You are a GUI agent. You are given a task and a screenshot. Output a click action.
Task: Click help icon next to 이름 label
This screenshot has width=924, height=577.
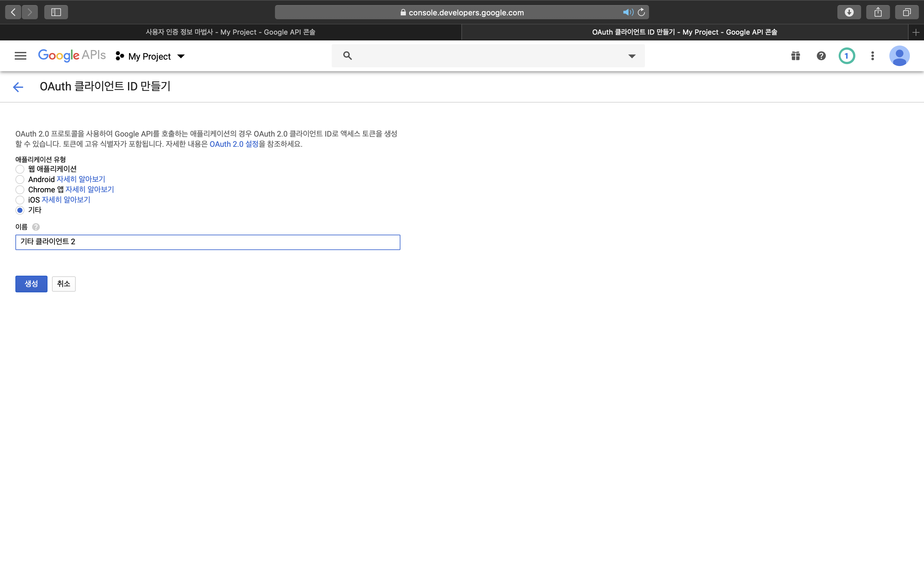pyautogui.click(x=36, y=227)
